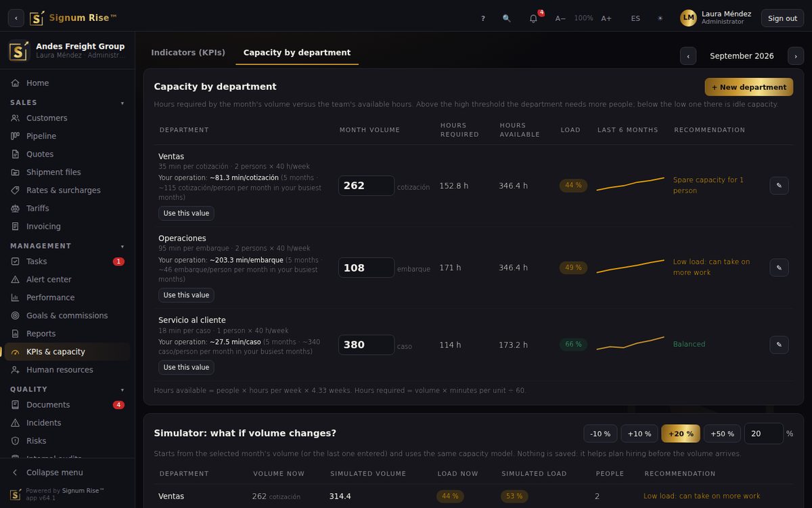Go to next month arrow
The width and height of the screenshot is (812, 508).
[x=796, y=56]
